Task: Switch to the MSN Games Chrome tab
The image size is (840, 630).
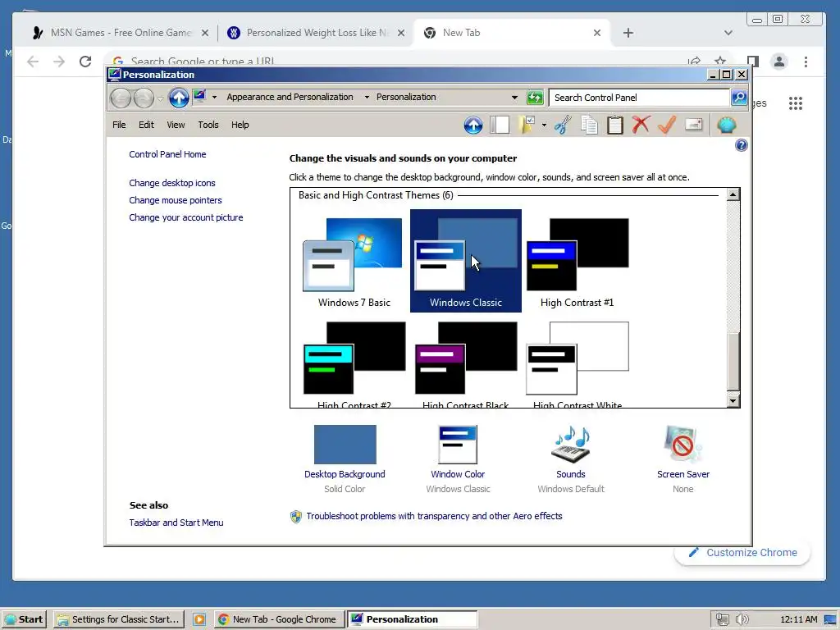Action: (x=121, y=33)
